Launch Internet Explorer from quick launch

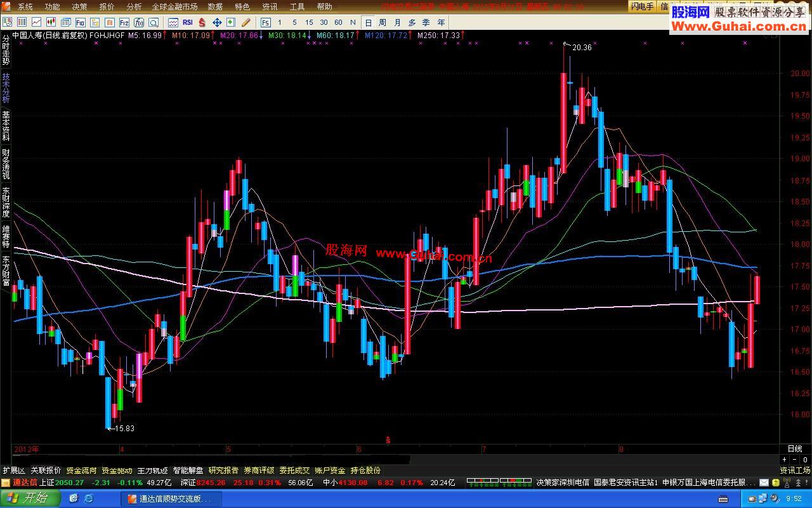88,498
